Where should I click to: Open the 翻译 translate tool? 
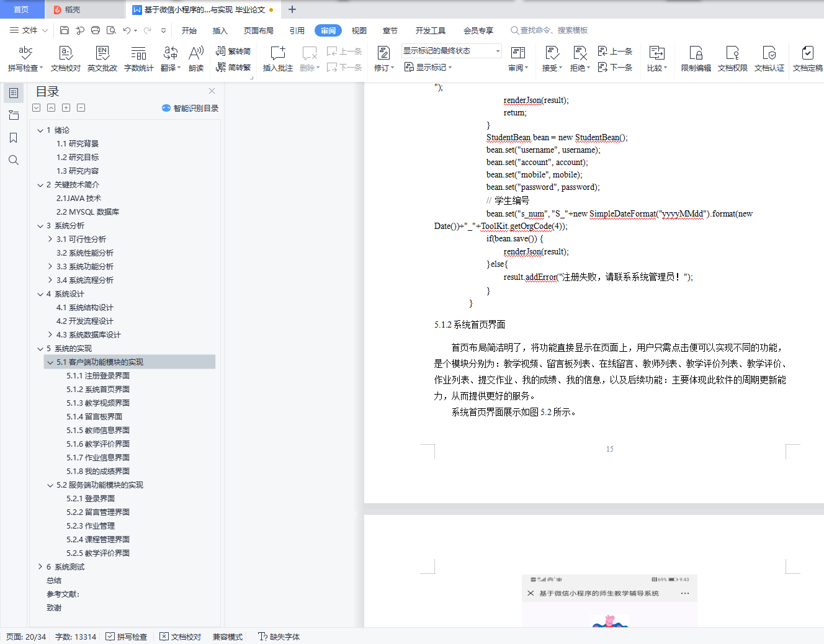[x=171, y=59]
